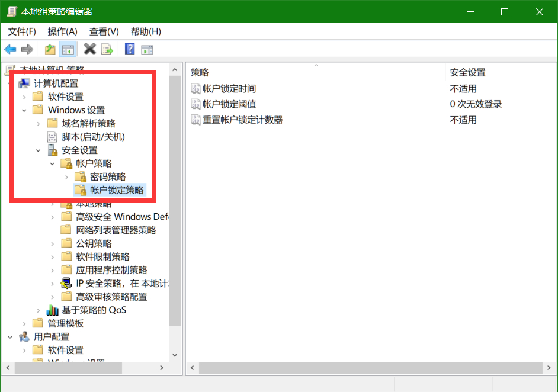Click the vertical scrollbar down arrow
This screenshot has height=392, width=558.
(x=175, y=355)
